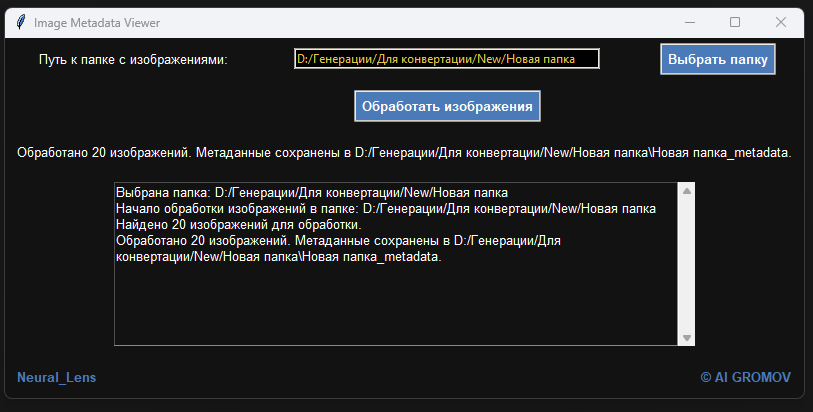Open the © AI GROMOV link
Image resolution: width=813 pixels, height=412 pixels.
coord(745,377)
